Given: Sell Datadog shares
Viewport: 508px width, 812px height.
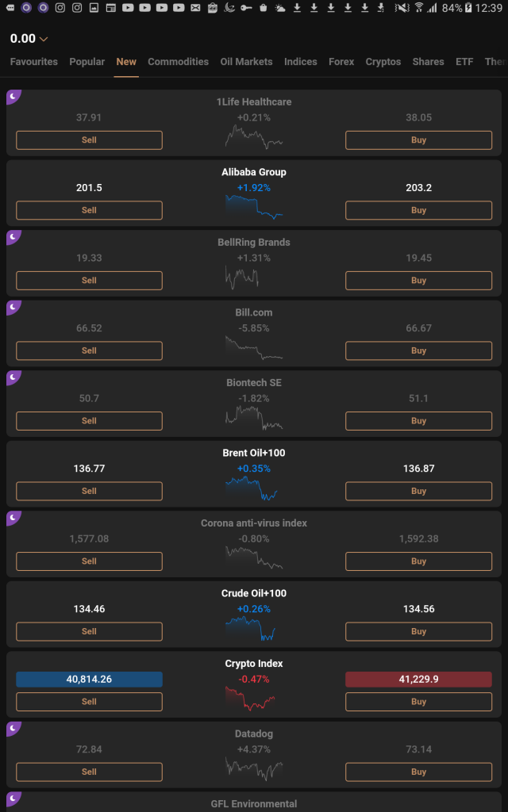Looking at the screenshot, I should (89, 772).
